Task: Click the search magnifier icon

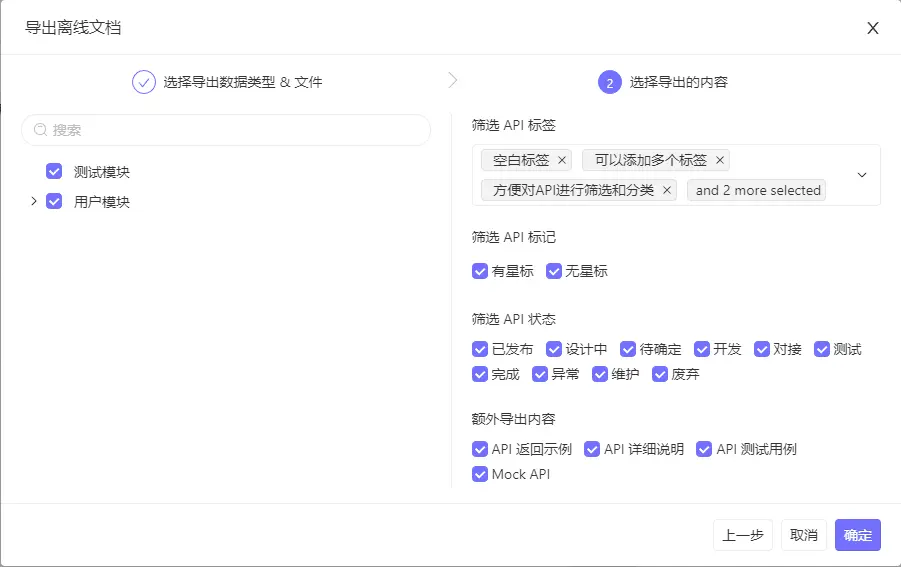Action: [40, 130]
